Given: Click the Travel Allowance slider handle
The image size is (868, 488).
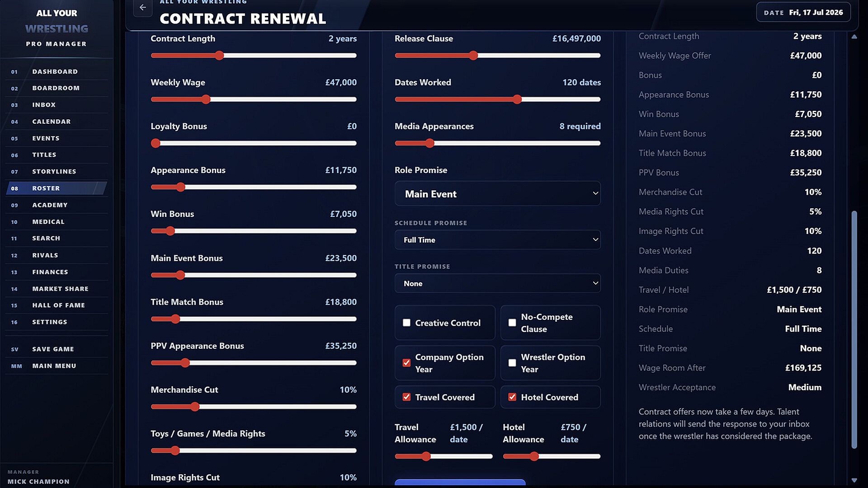Looking at the screenshot, I should point(426,456).
